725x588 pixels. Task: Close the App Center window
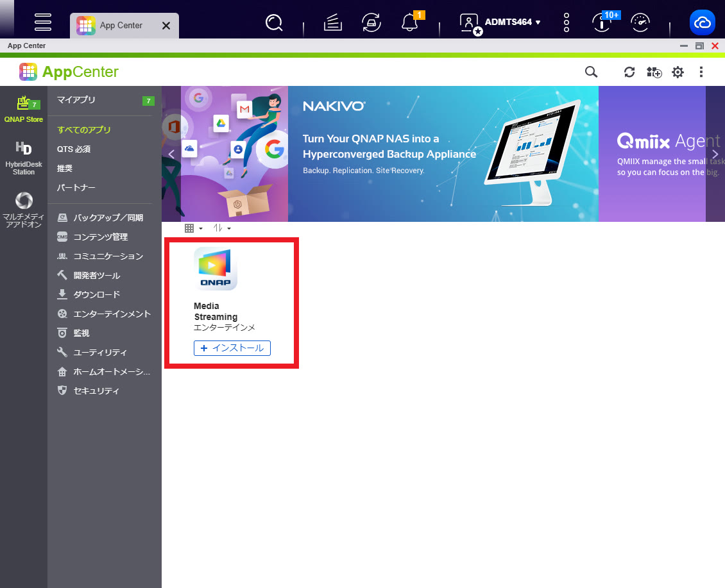click(715, 46)
